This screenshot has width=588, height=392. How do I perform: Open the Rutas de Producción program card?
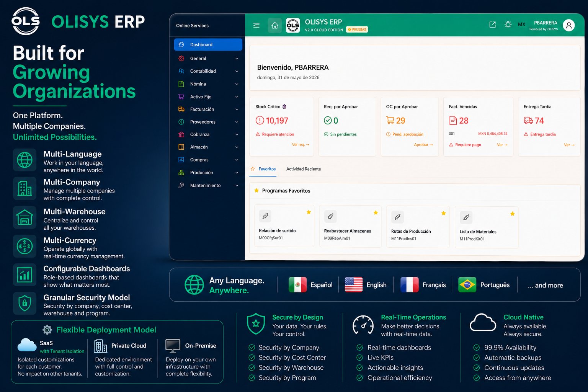[418, 227]
